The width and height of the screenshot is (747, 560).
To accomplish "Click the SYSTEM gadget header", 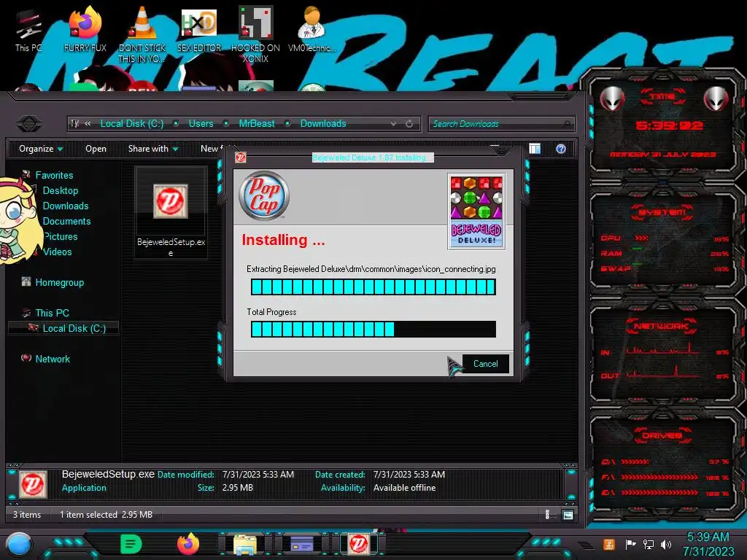I will [662, 212].
